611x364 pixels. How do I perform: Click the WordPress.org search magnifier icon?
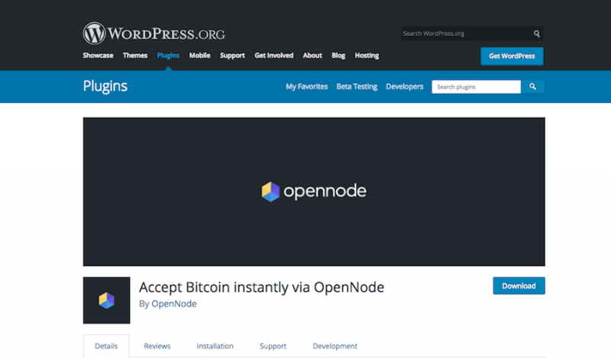point(537,34)
